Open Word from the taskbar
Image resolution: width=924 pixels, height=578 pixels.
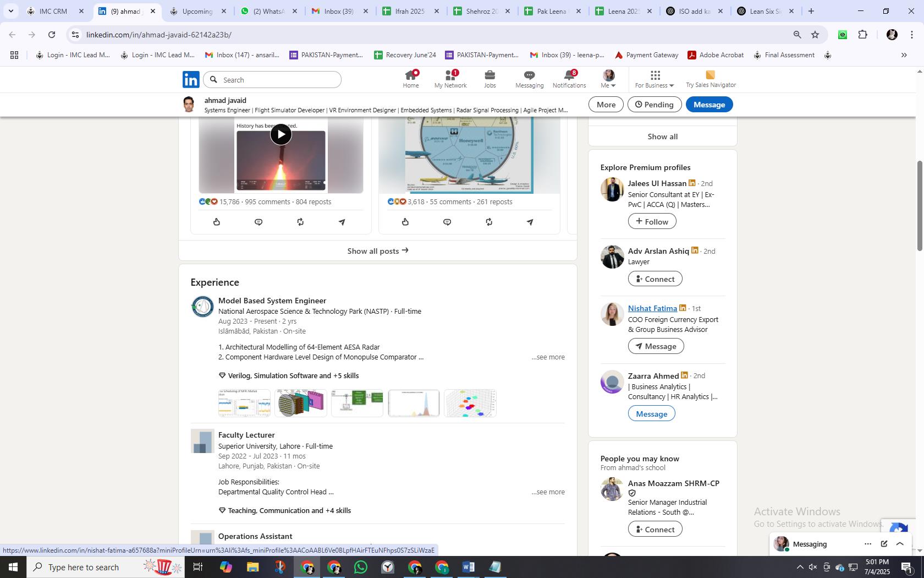pos(468,567)
